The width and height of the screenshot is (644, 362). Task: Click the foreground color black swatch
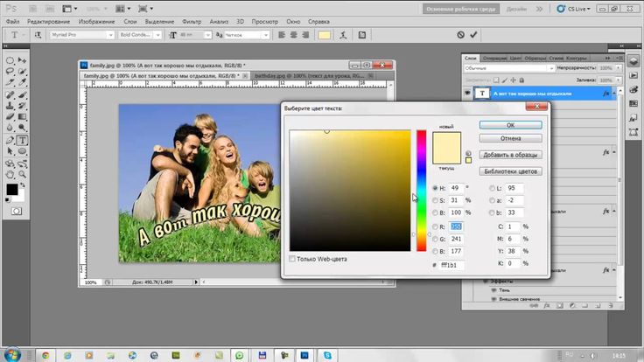point(13,189)
